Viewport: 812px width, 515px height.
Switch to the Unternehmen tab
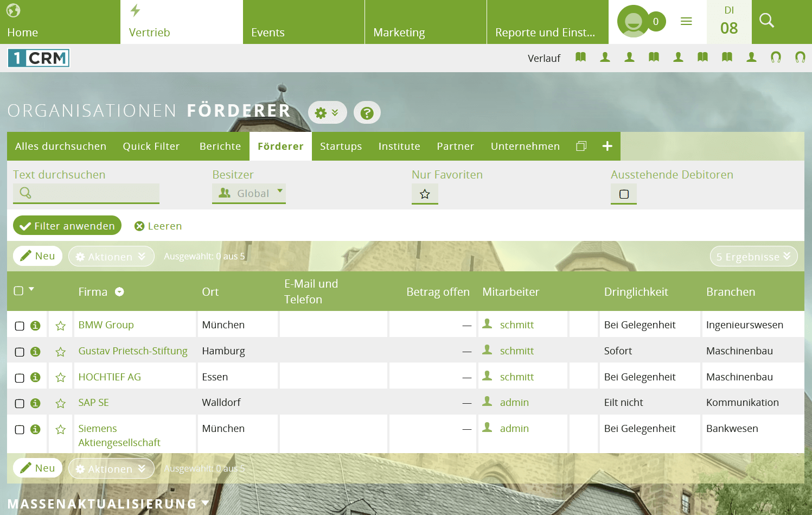pos(525,146)
